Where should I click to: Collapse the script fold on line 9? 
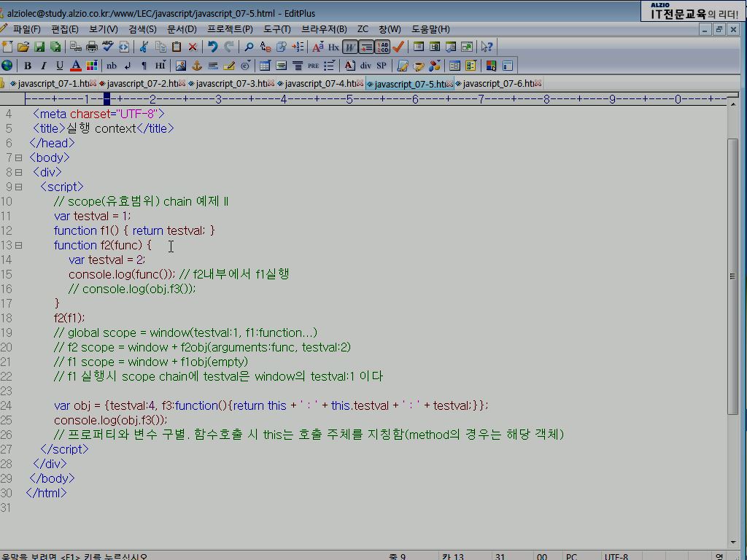pyautogui.click(x=18, y=187)
